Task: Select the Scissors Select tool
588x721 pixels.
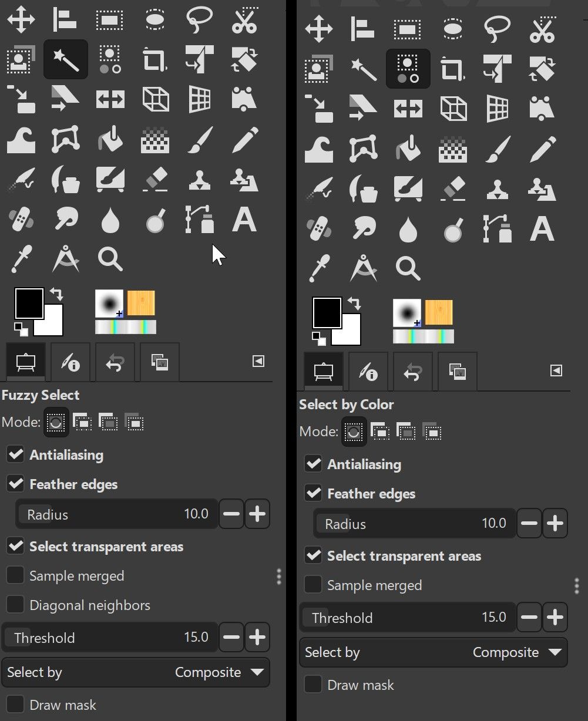Action: pyautogui.click(x=244, y=19)
